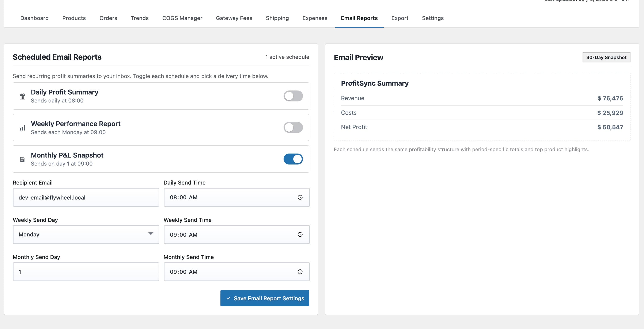Disable the Monthly P&L Snapshot toggle
The width and height of the screenshot is (644, 329).
[293, 159]
